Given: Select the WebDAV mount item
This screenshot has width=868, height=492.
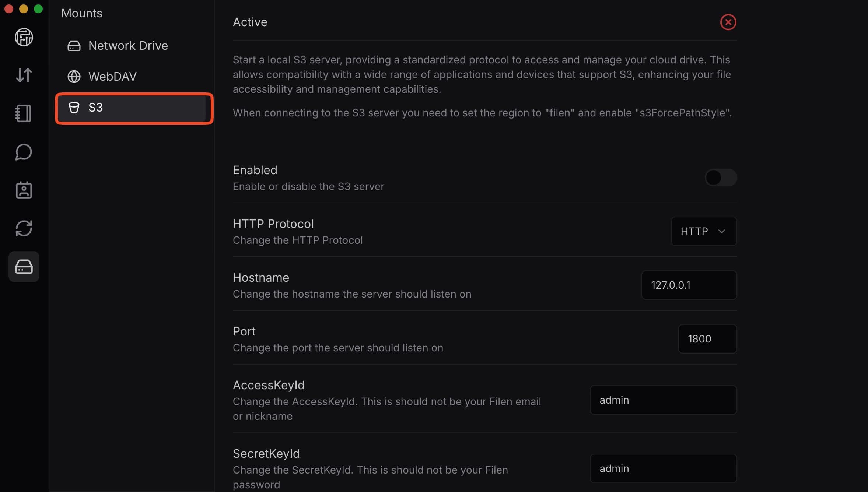Looking at the screenshot, I should point(113,77).
